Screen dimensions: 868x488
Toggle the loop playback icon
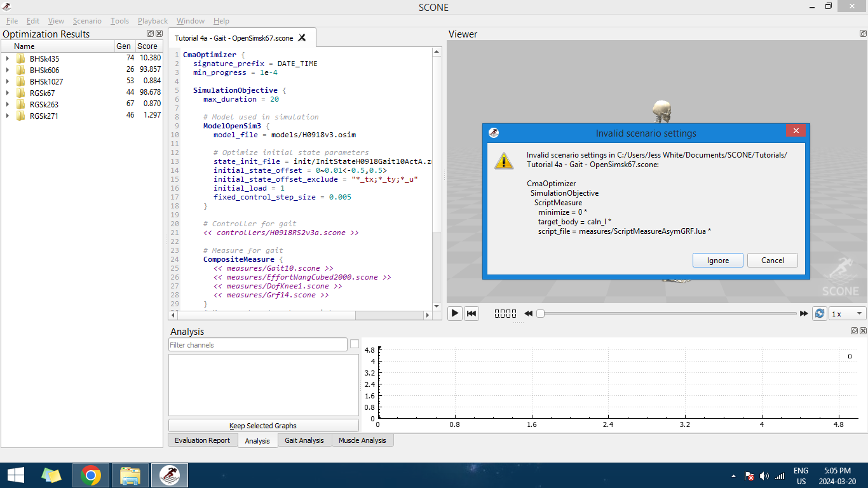[x=820, y=313]
